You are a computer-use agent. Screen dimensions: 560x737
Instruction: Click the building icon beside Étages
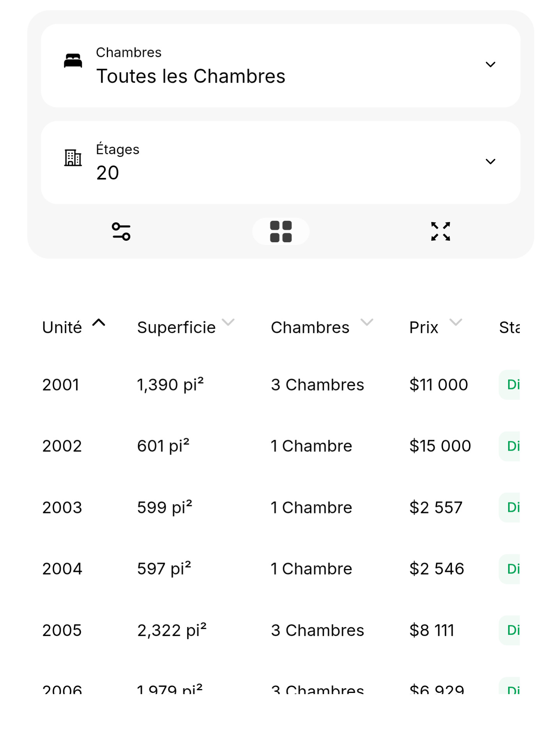73,158
